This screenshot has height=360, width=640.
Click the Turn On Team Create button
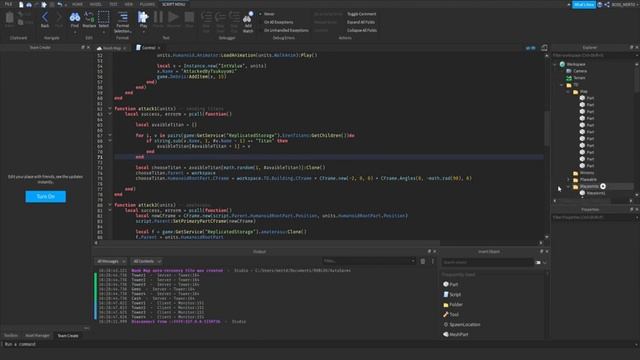click(46, 196)
